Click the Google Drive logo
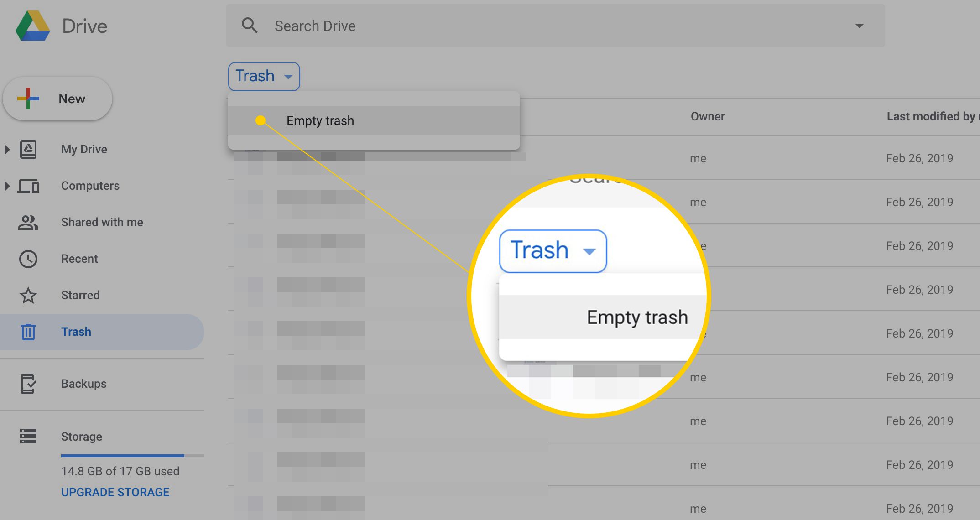 (33, 26)
